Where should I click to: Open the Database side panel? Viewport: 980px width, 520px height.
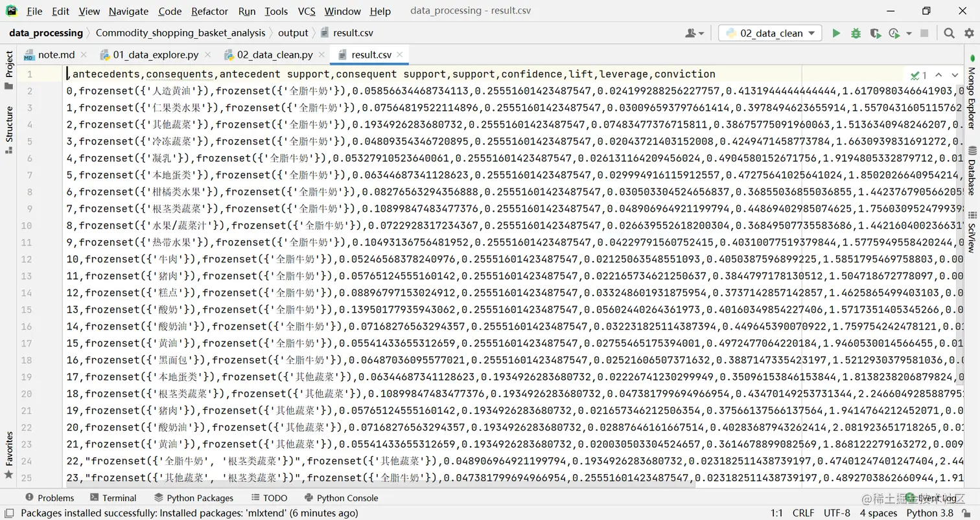(x=972, y=170)
